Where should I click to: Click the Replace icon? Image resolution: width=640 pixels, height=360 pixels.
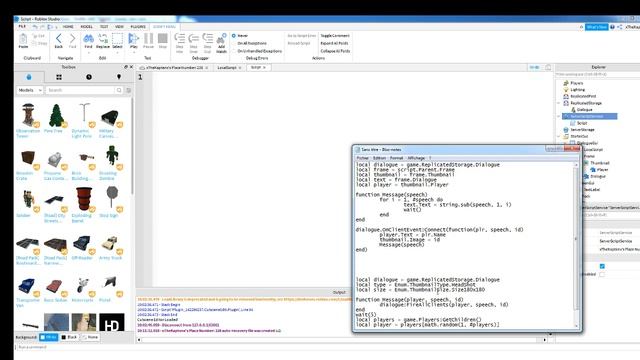coord(103,39)
